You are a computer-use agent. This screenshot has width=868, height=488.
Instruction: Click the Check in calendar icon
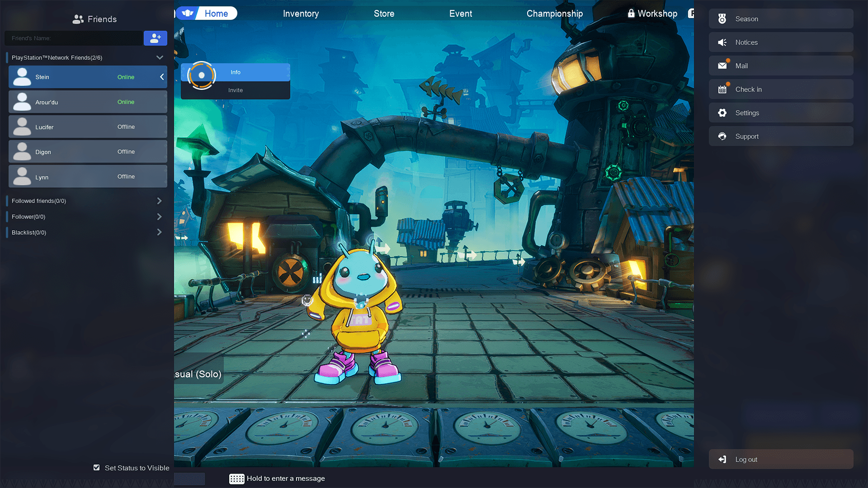(x=723, y=89)
